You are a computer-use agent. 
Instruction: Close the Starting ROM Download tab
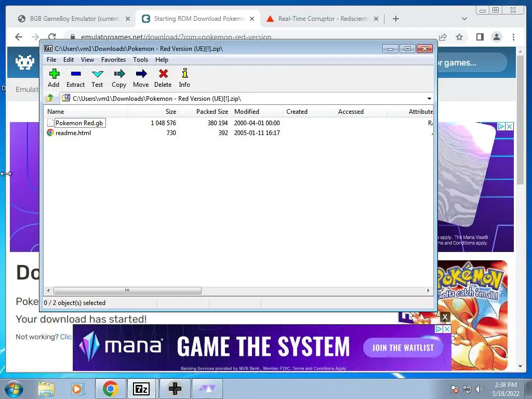pos(252,19)
